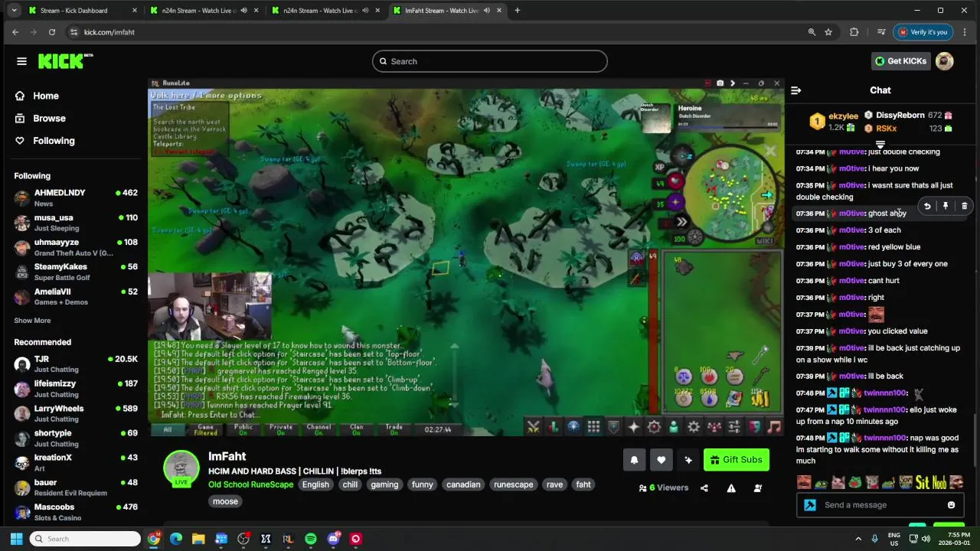Open Discord from the Windows taskbar

333,539
